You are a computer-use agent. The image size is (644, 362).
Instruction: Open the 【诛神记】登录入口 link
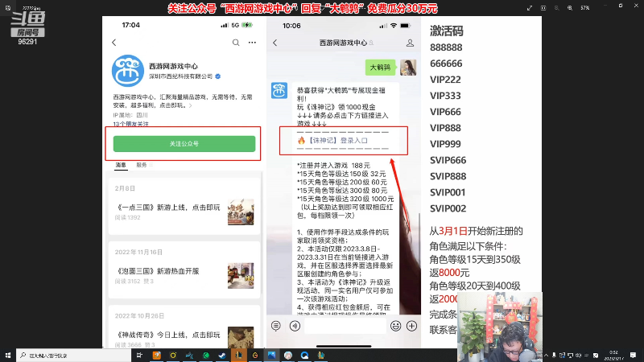(338, 140)
